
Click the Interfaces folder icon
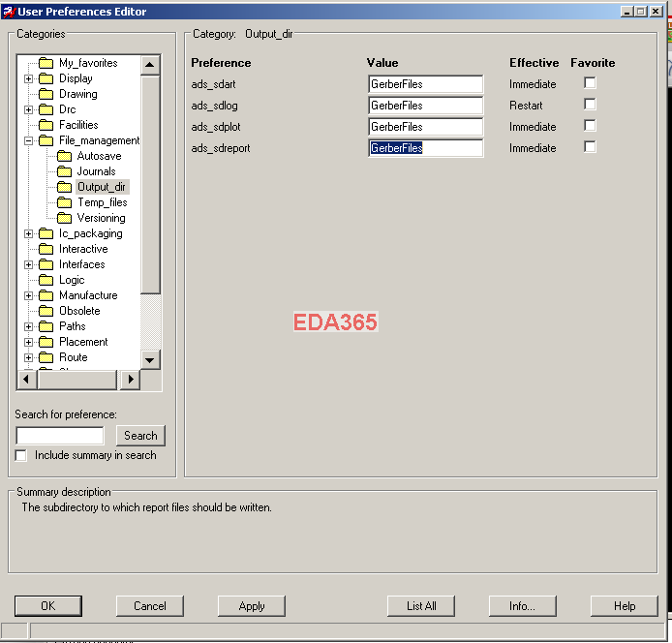click(46, 264)
